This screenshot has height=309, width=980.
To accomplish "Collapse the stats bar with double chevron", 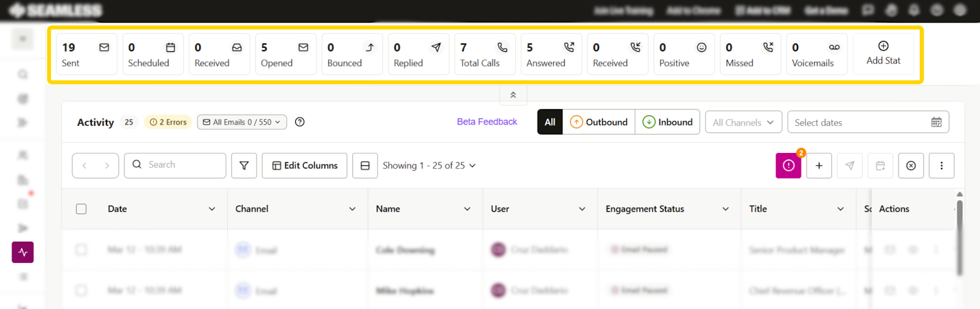I will pyautogui.click(x=513, y=95).
